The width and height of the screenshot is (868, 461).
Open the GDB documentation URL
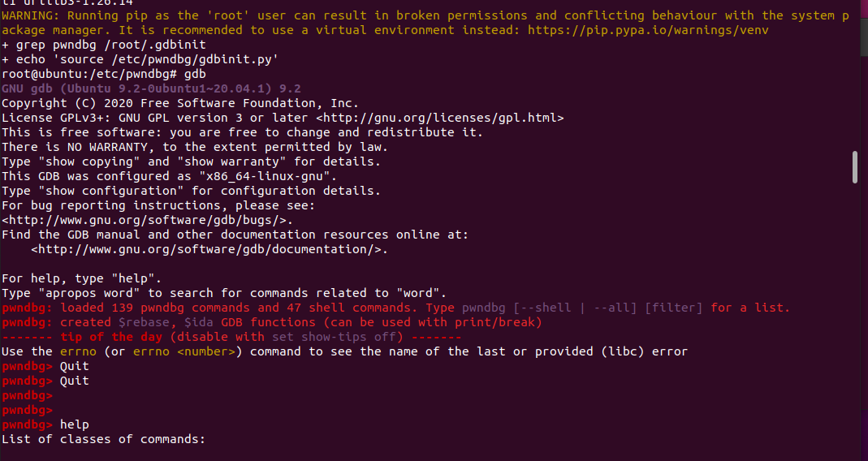point(209,249)
